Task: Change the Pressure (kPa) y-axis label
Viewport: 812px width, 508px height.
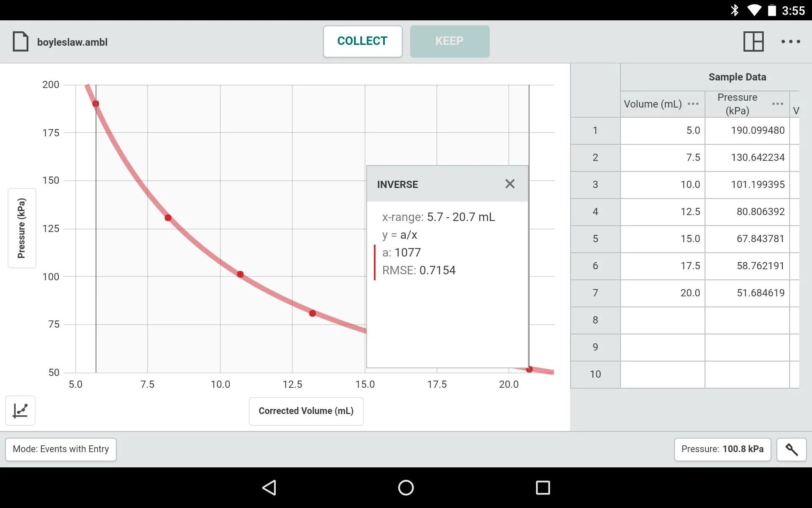Action: tap(22, 228)
